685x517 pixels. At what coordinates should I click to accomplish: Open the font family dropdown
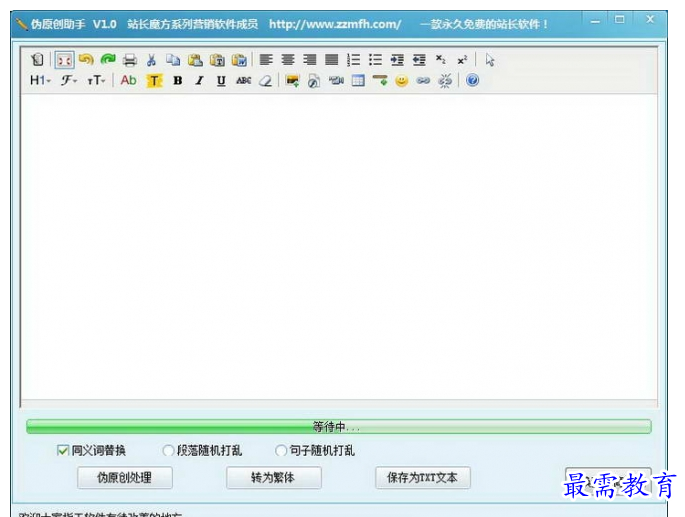(69, 80)
